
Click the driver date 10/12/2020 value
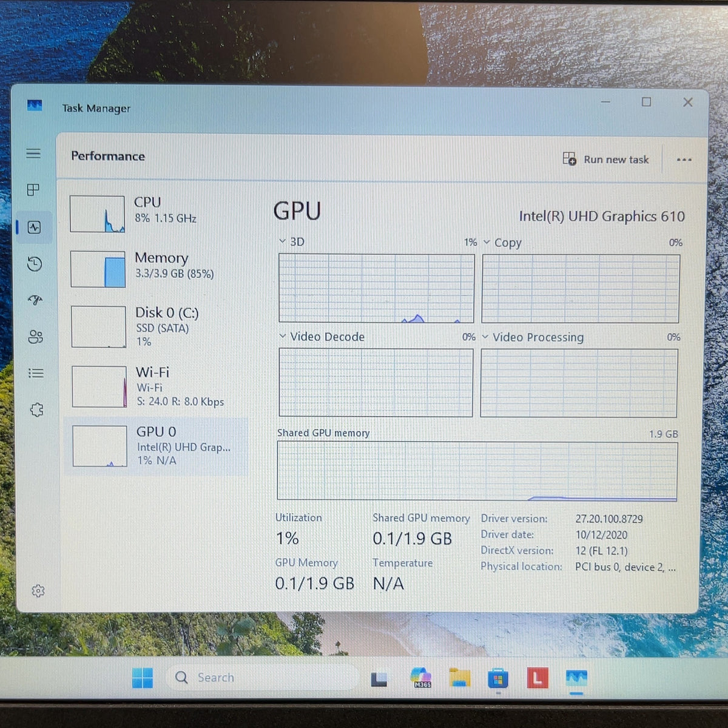click(x=601, y=535)
